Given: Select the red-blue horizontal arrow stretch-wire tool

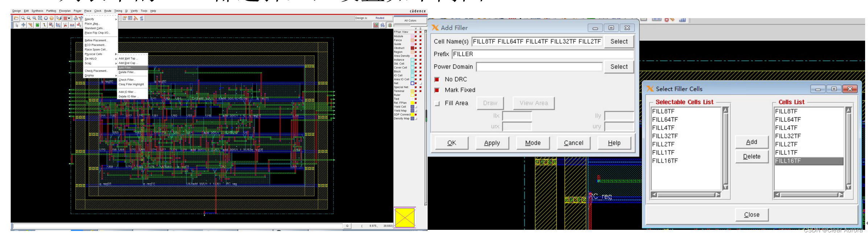Looking at the screenshot, I should coord(72,25).
